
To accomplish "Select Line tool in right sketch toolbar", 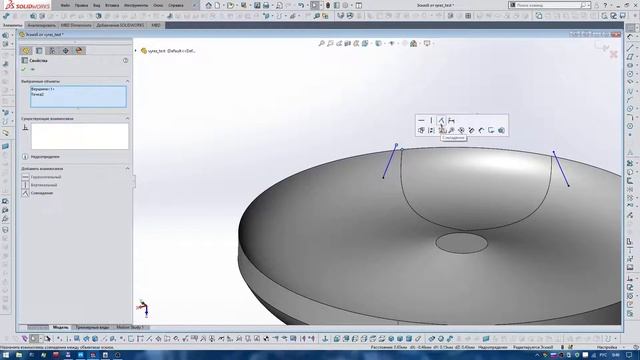I will (x=630, y=48).
